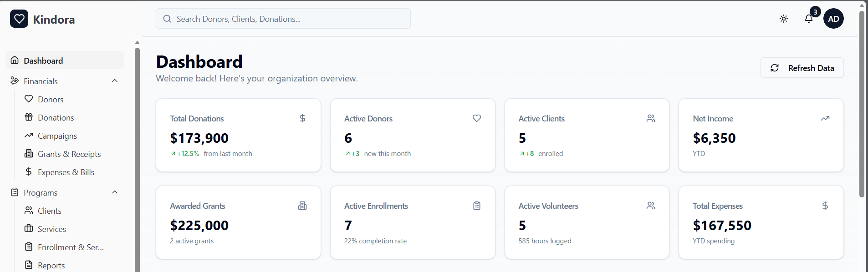Click the Kindora heart logo icon
This screenshot has height=272, width=868.
[19, 19]
